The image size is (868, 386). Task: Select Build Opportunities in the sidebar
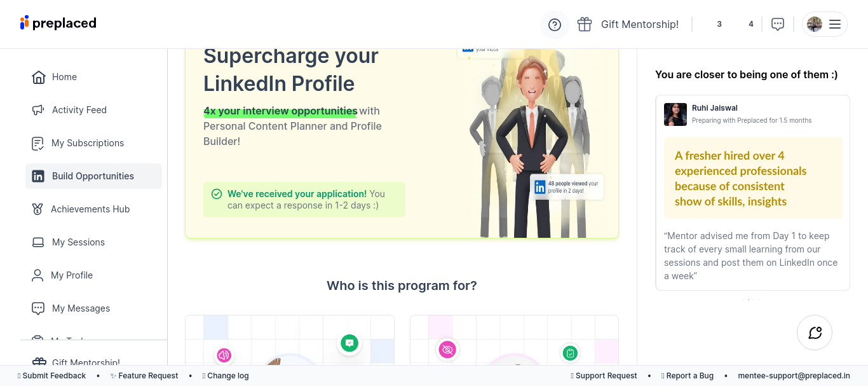point(93,176)
